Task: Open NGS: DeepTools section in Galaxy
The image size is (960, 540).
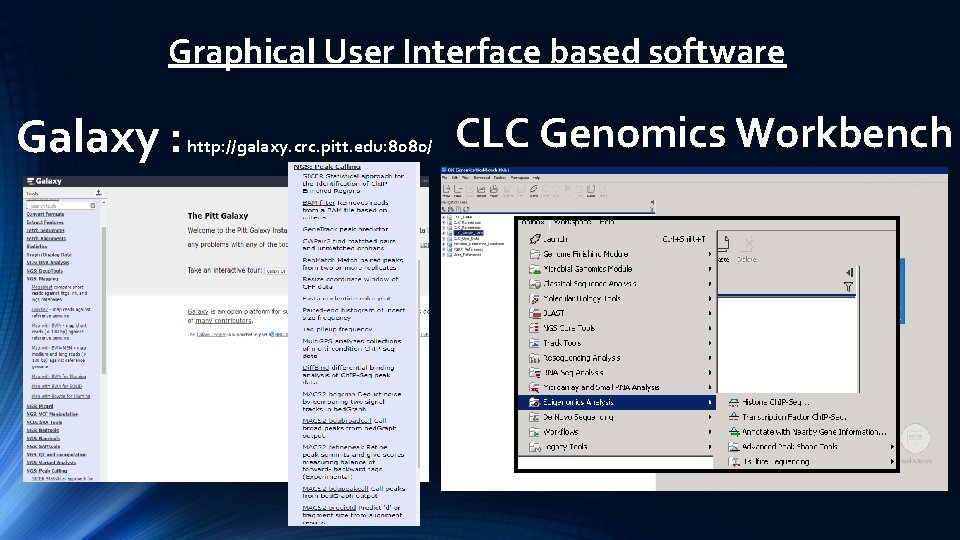Action: click(45, 271)
